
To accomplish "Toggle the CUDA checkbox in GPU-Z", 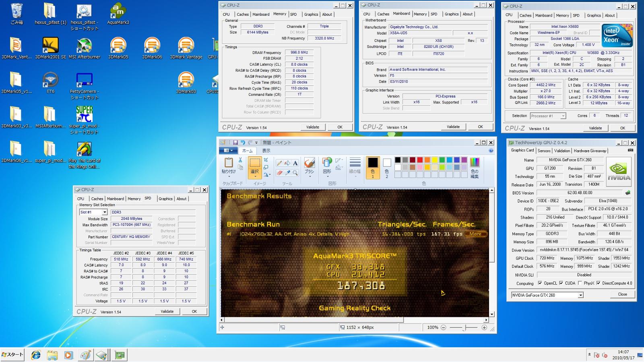I will (561, 283).
